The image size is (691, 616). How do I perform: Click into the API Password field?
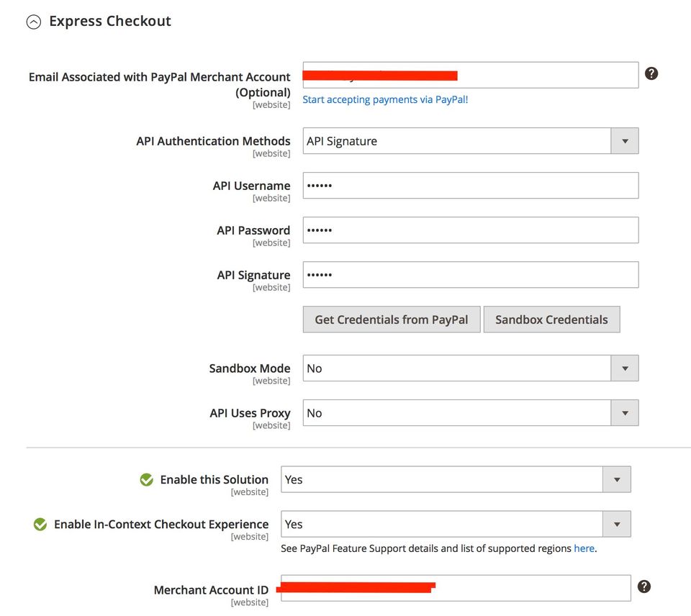(x=471, y=230)
